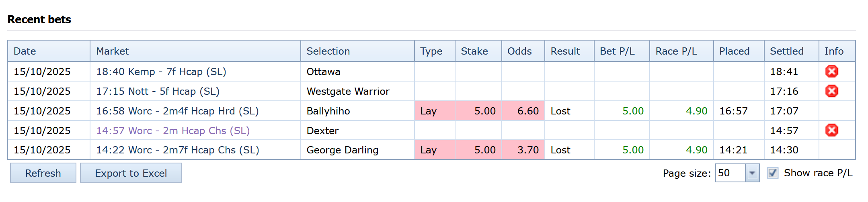
Task: Sort by the Selection column header
Action: click(x=328, y=51)
